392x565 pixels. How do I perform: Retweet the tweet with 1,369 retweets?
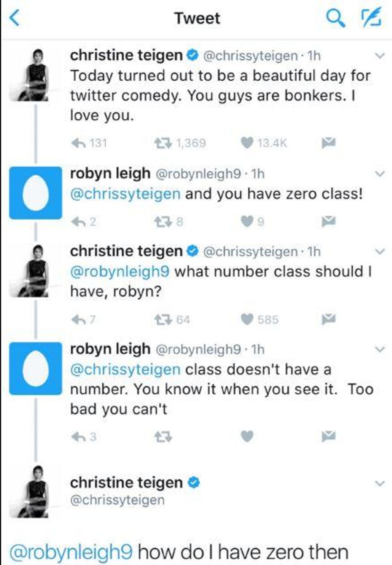163,142
